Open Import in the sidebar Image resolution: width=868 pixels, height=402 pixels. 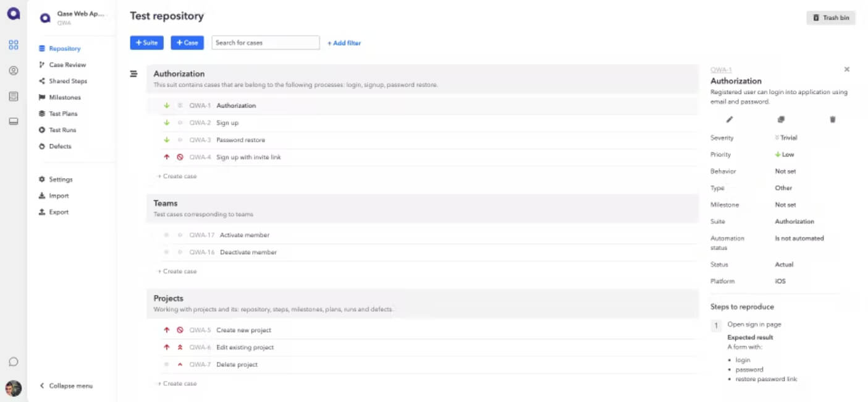tap(54, 195)
